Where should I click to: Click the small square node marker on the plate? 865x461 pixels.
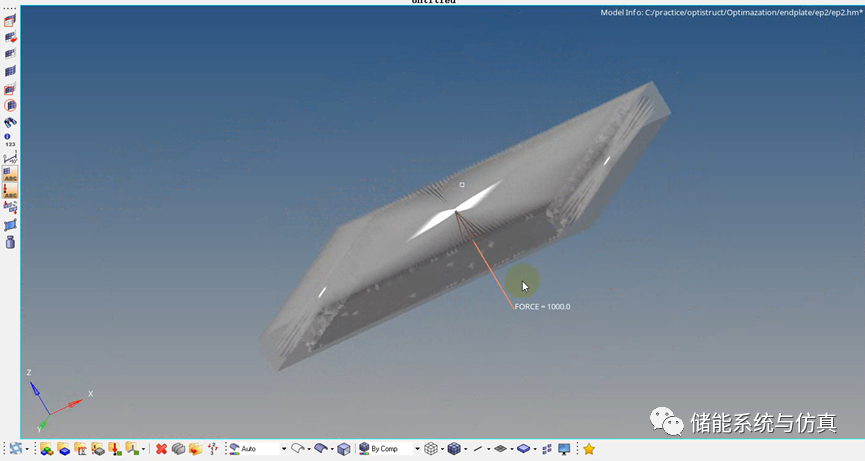click(462, 185)
